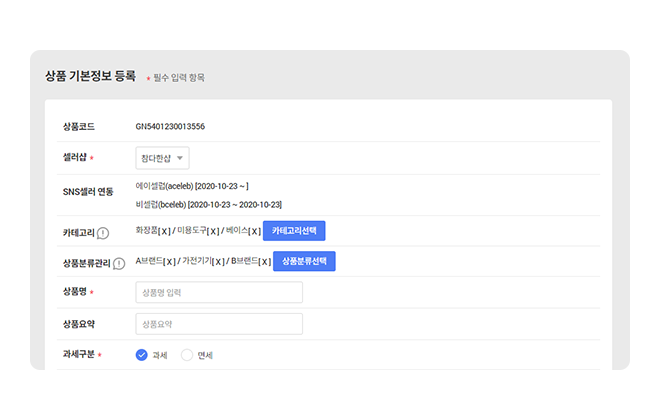660x420 pixels.
Task: Click the 상품코드 label
Action: point(79,127)
